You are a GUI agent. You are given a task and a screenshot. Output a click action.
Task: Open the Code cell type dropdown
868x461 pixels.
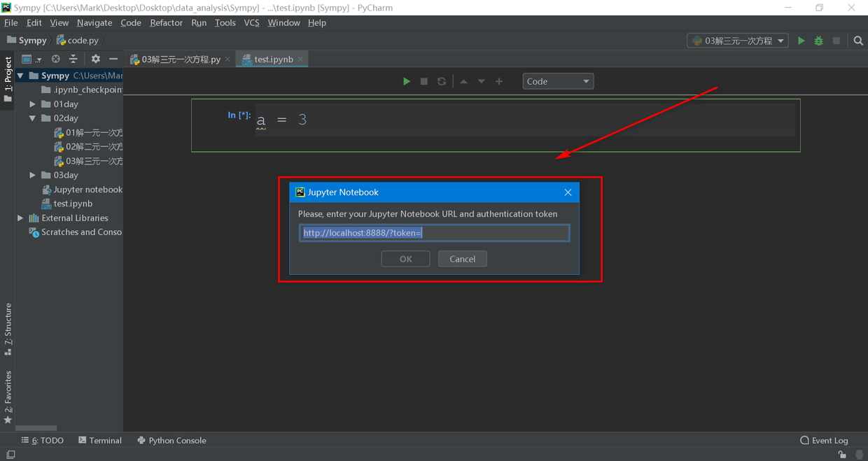[558, 81]
